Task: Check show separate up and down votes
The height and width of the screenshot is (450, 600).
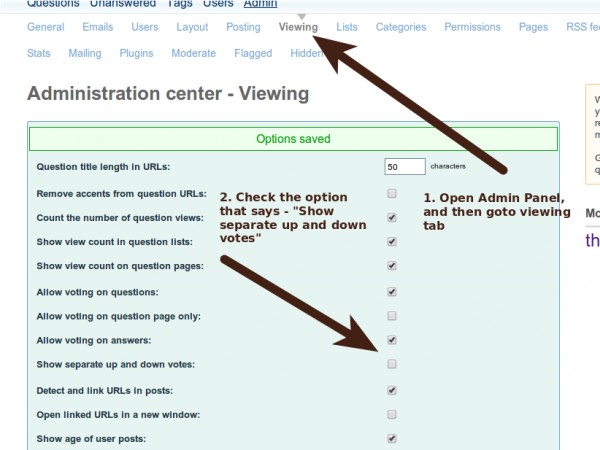Action: pyautogui.click(x=392, y=364)
